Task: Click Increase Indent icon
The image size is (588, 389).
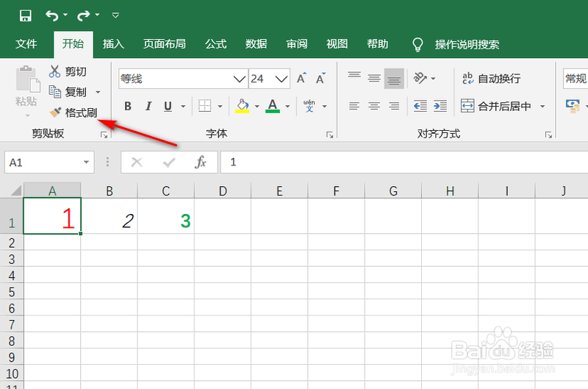Action: 440,106
